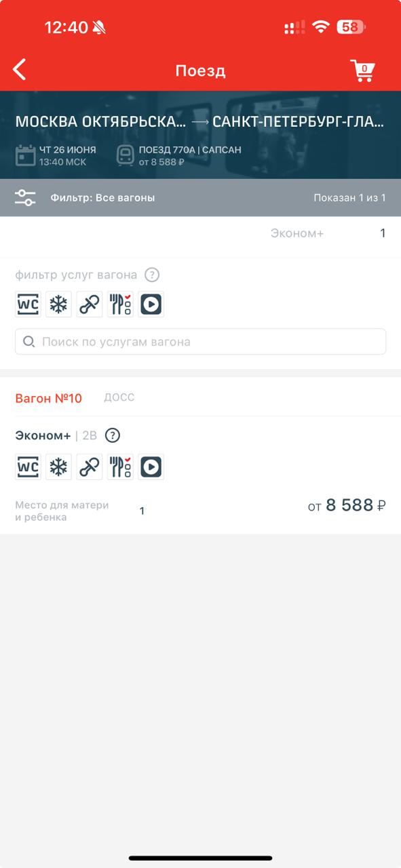Select the Эконом+ class row

tap(200, 233)
